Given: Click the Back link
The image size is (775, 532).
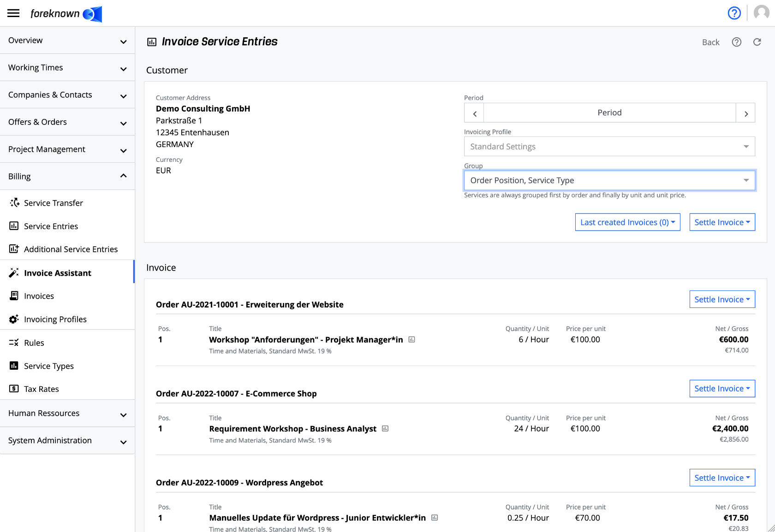Looking at the screenshot, I should [x=710, y=42].
